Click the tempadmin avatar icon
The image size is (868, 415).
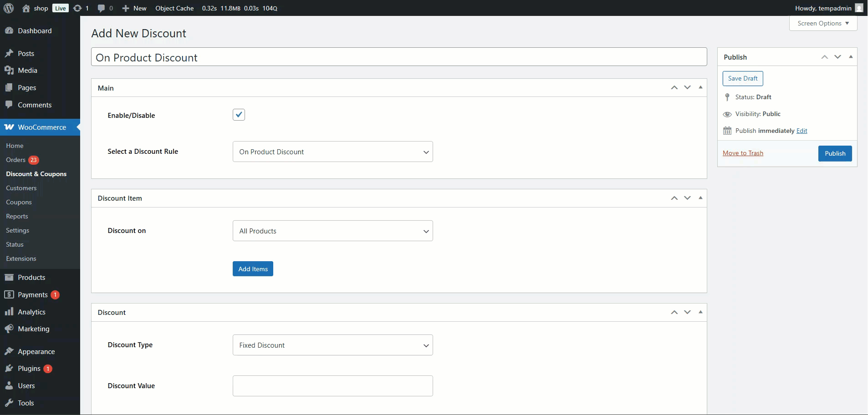pos(859,8)
